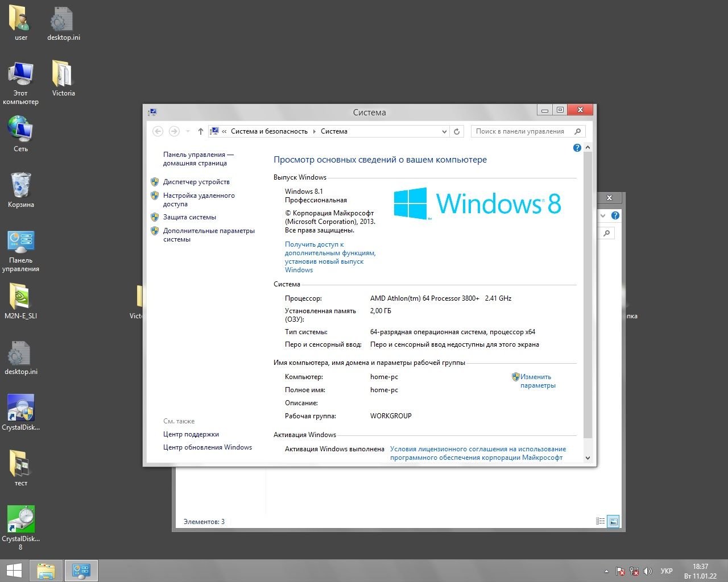Image resolution: width=728 pixels, height=582 pixels.
Task: Open help icon in the background window
Action: [615, 216]
